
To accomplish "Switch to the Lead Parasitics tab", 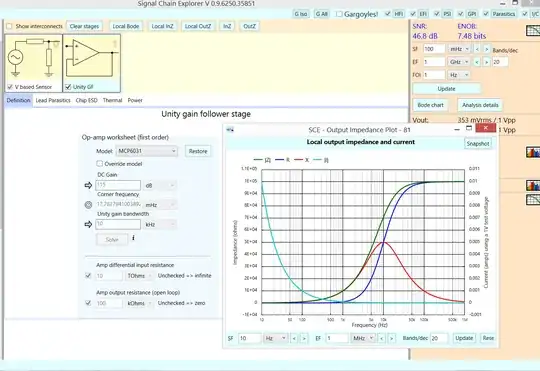I will [53, 100].
